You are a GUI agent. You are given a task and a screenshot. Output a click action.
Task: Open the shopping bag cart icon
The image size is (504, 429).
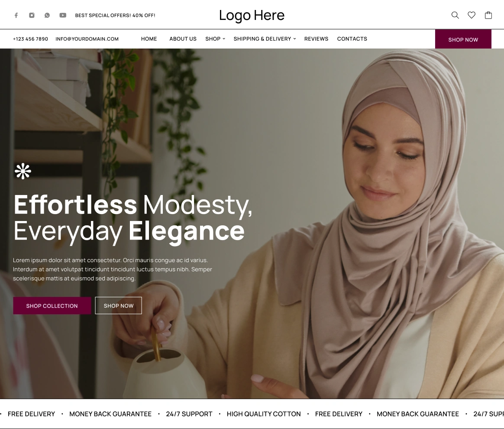coord(488,15)
